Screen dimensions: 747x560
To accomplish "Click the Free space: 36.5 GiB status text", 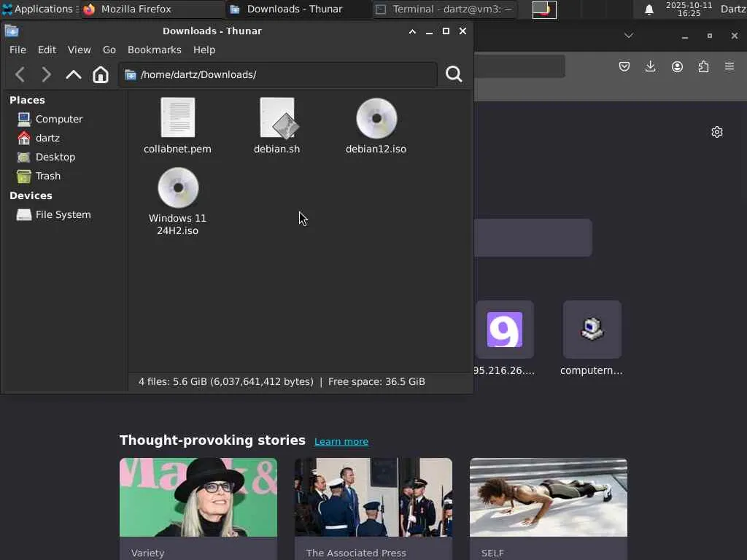I will click(376, 382).
